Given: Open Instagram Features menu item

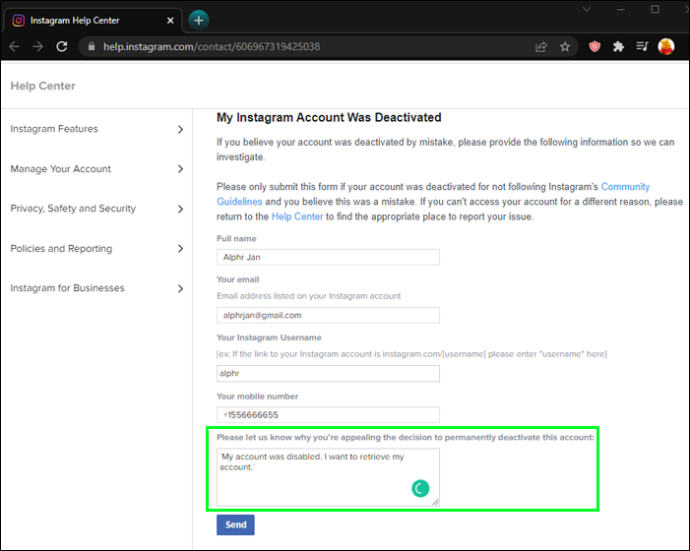Looking at the screenshot, I should (54, 129).
